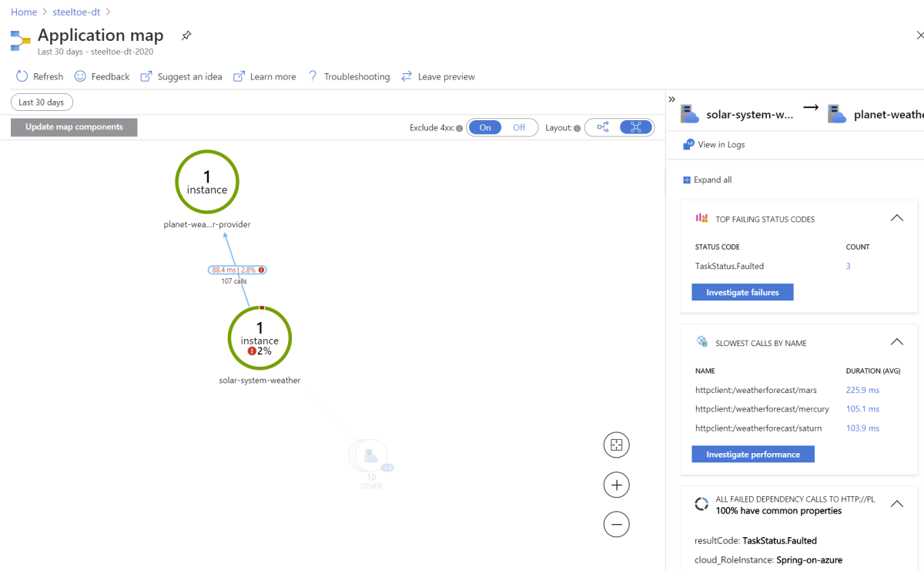Open Suggest an idea link

[x=181, y=76]
